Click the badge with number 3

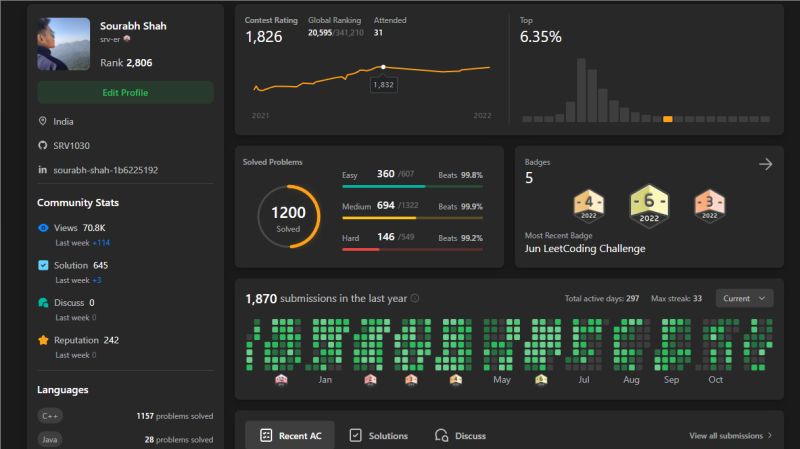click(x=710, y=205)
